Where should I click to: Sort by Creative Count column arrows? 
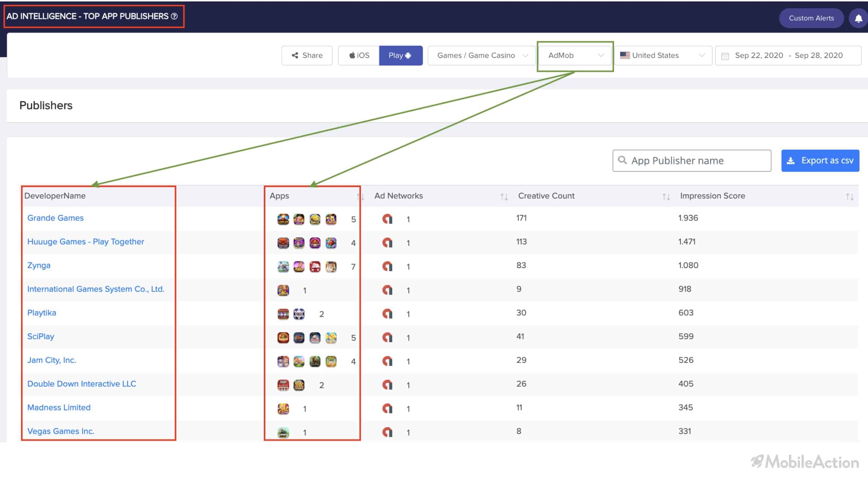(x=666, y=197)
